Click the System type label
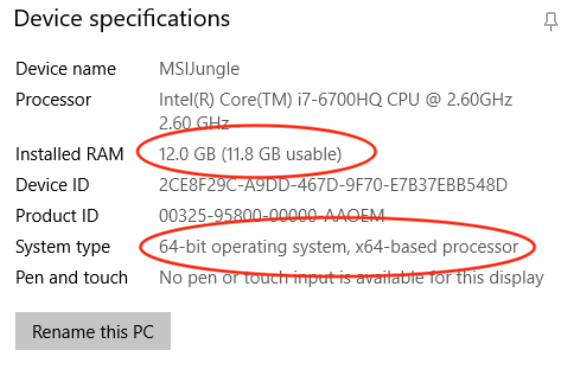571x372 pixels. (x=63, y=248)
